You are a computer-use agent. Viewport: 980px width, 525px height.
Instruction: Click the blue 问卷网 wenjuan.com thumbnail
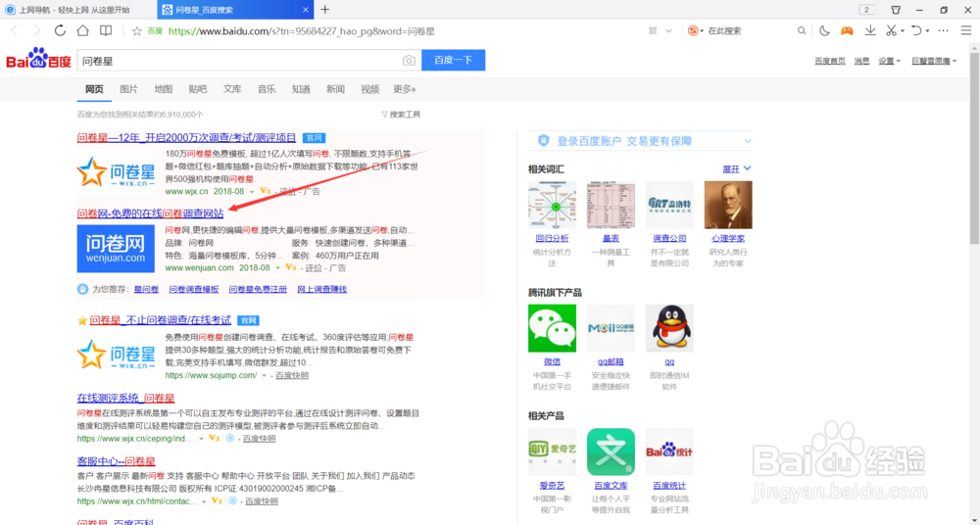click(x=116, y=249)
